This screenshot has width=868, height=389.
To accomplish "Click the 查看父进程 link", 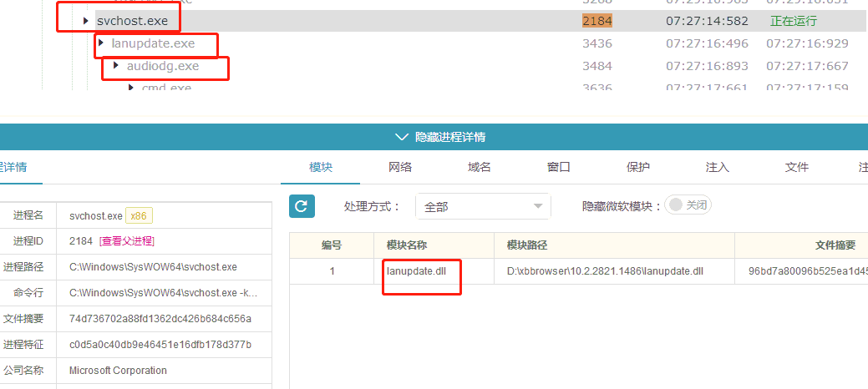I will coord(127,241).
